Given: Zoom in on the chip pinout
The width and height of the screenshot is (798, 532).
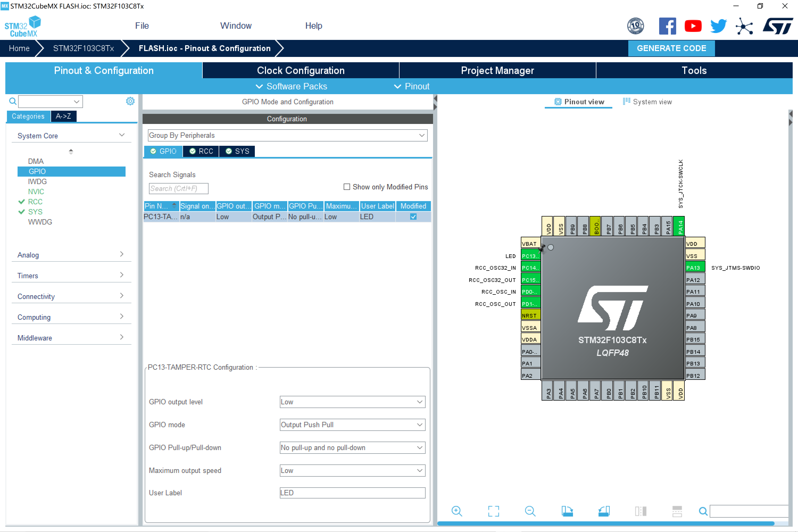Looking at the screenshot, I should click(x=457, y=511).
